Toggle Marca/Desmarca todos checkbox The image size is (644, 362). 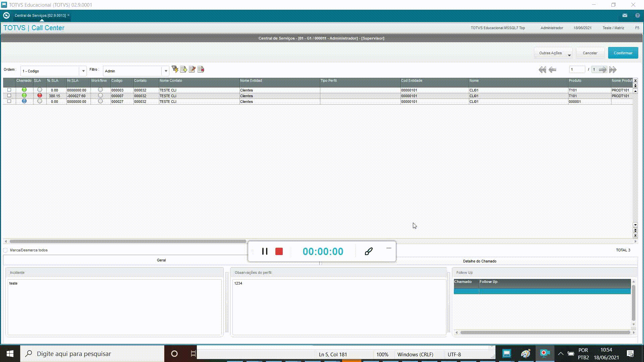(x=5, y=250)
